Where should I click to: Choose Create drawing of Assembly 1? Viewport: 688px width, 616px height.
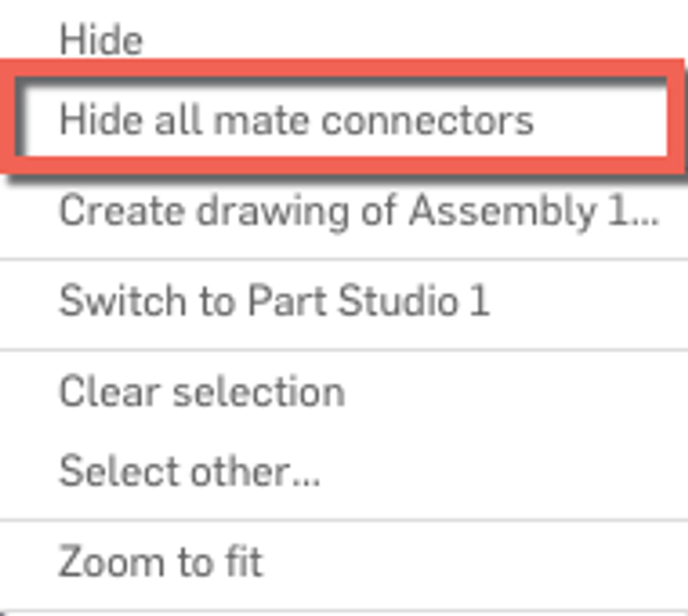coord(359,211)
